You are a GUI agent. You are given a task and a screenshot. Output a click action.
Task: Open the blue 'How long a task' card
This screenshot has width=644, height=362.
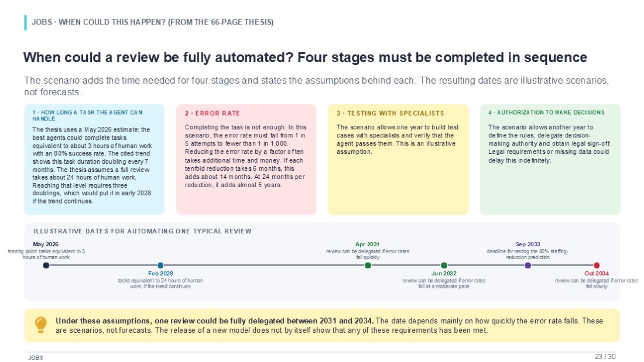94,159
